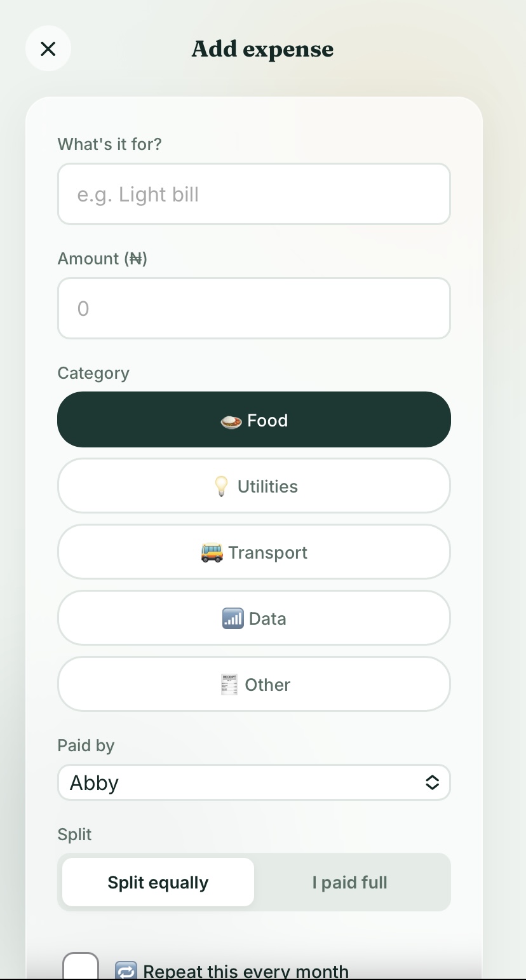
Task: Click the receipt Other icon
Action: pos(229,684)
